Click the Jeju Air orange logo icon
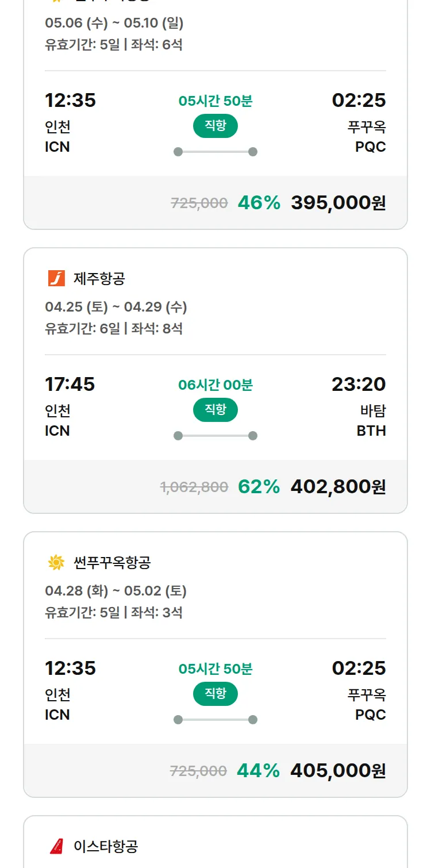This screenshot has height=868, width=431. [x=56, y=279]
